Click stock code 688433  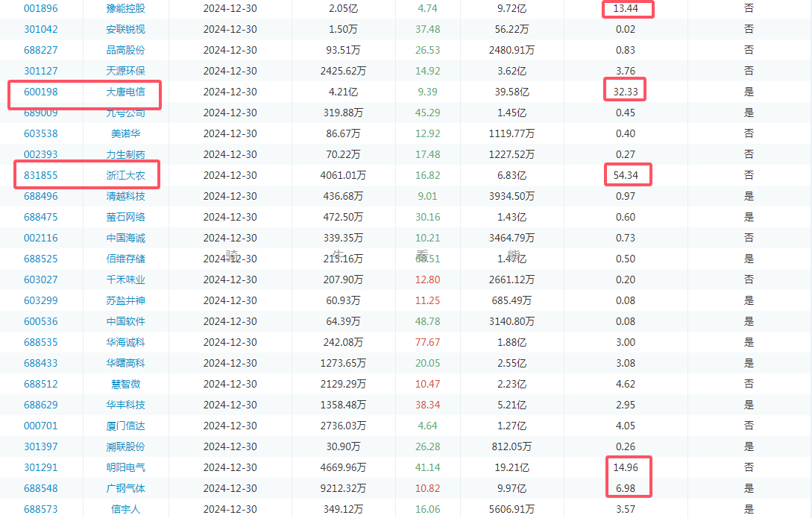(x=40, y=363)
